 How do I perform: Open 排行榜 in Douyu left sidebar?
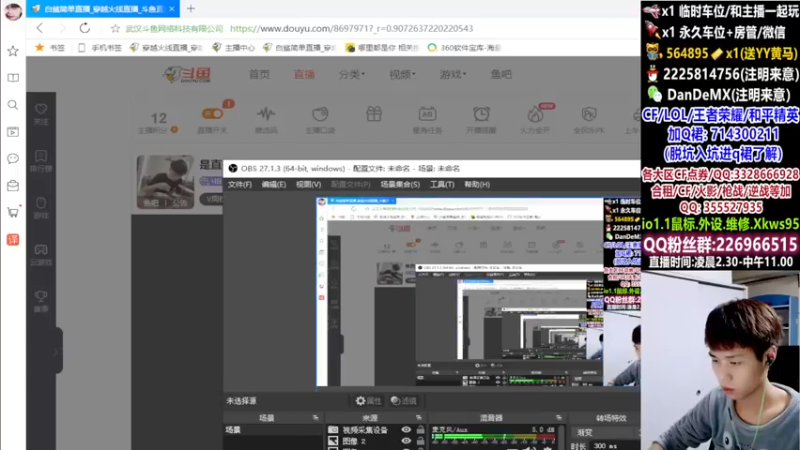tap(41, 160)
